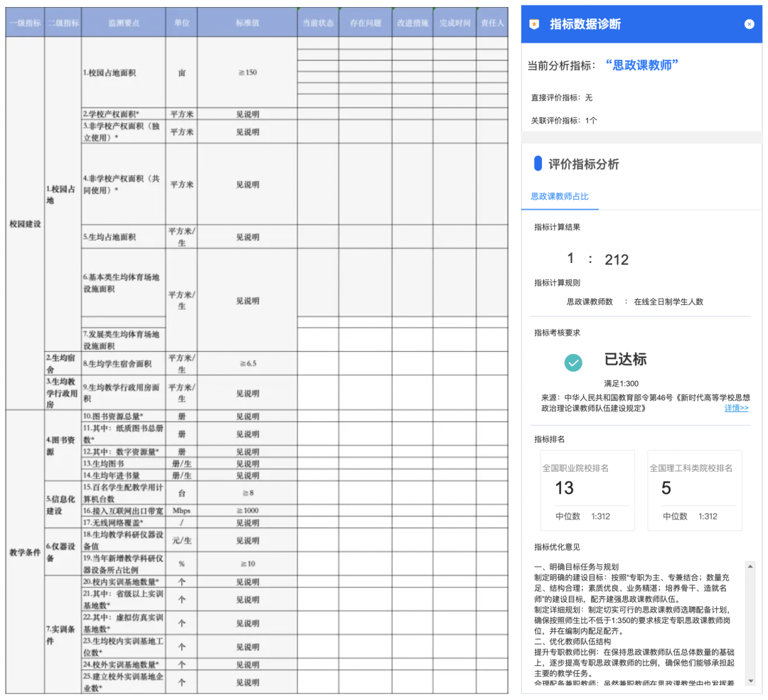Close the 指标数据诊断 panel
Screen dimensions: 768x700
click(749, 24)
